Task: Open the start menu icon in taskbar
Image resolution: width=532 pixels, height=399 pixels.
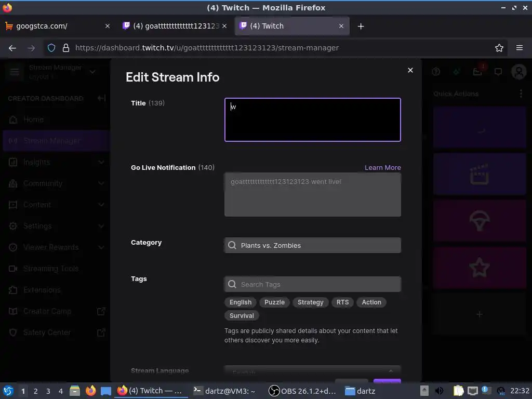Action: [x=8, y=391]
